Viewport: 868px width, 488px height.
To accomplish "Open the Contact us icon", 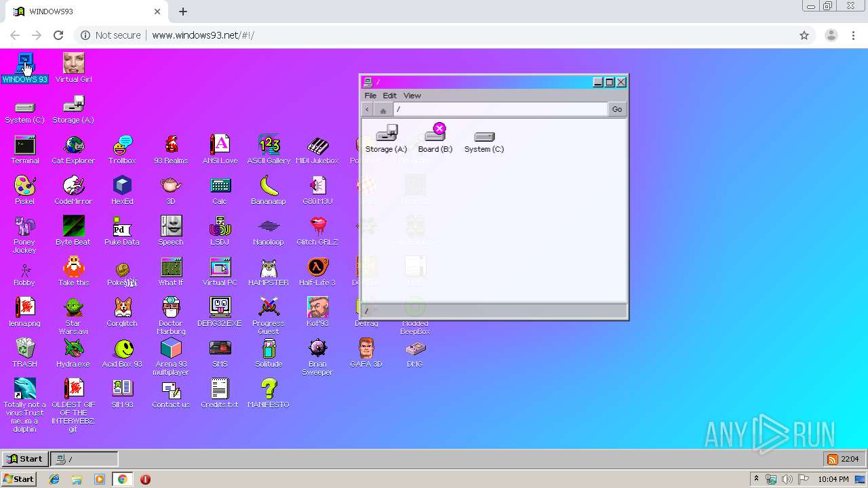I will pos(171,394).
